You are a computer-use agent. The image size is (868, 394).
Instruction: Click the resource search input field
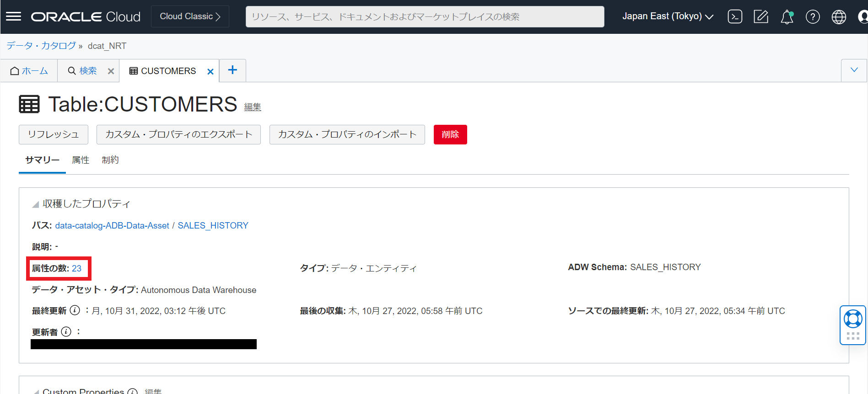coord(425,16)
